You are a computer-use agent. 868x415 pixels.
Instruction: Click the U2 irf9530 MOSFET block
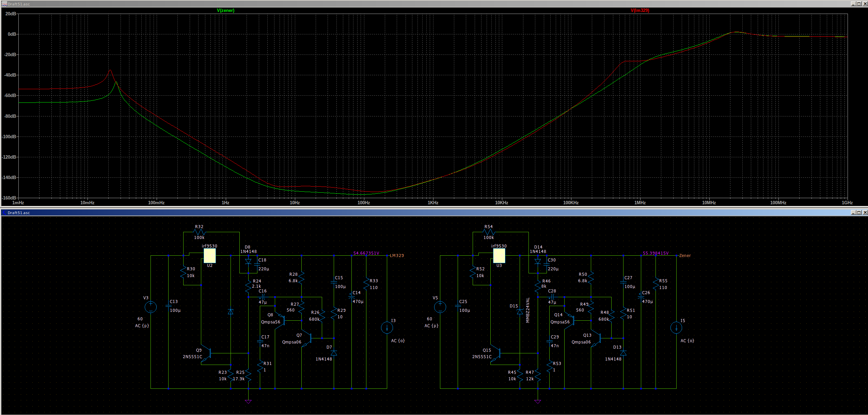(x=209, y=256)
